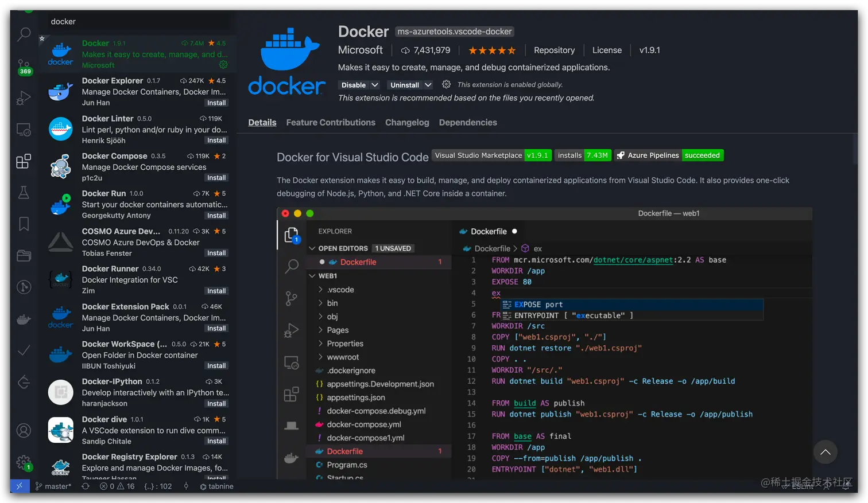
Task: Switch to the Changelog tab
Action: coord(407,122)
